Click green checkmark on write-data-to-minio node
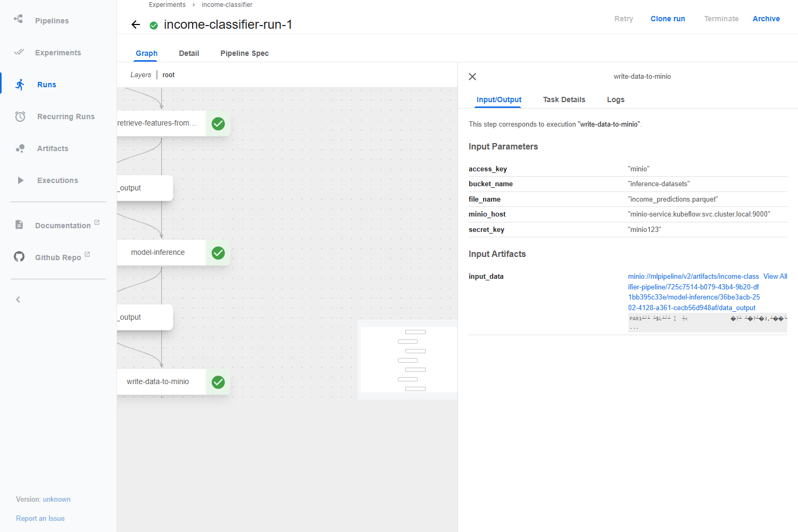 click(218, 382)
